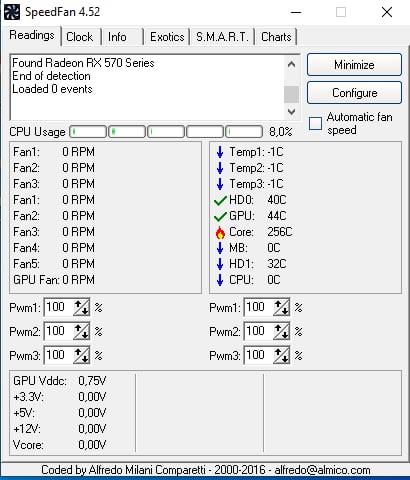This screenshot has width=410, height=480.
Task: Click the log scrollbar thumb
Action: 291,94
